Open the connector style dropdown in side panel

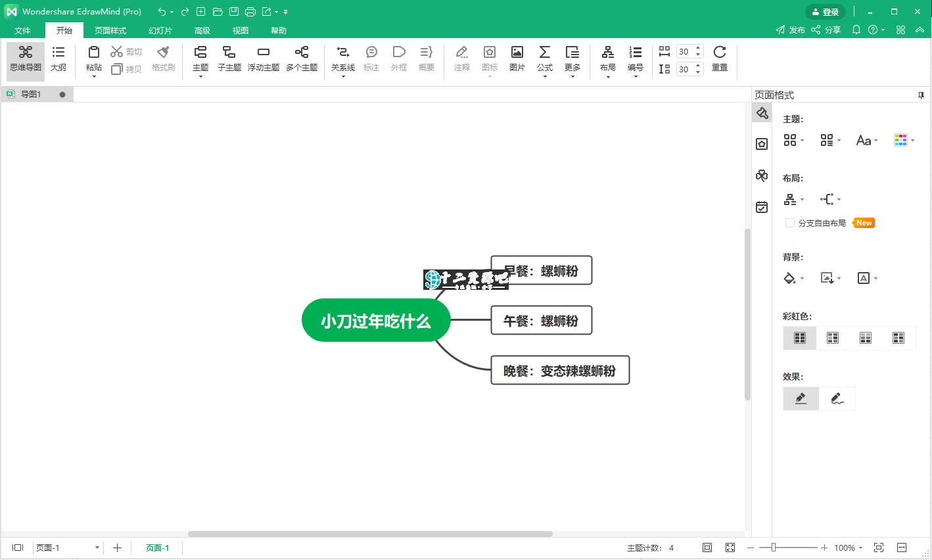pyautogui.click(x=830, y=199)
